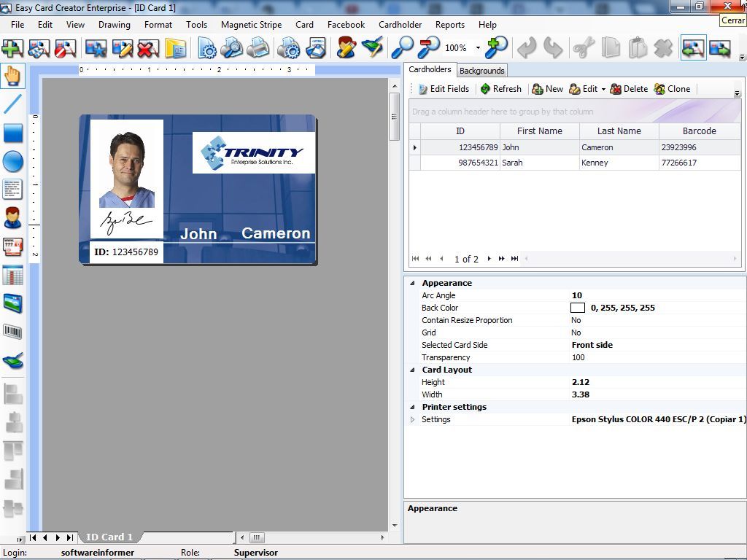Viewport: 747px width, 560px height.
Task: Click the Refresh cardholders button
Action: pos(501,88)
